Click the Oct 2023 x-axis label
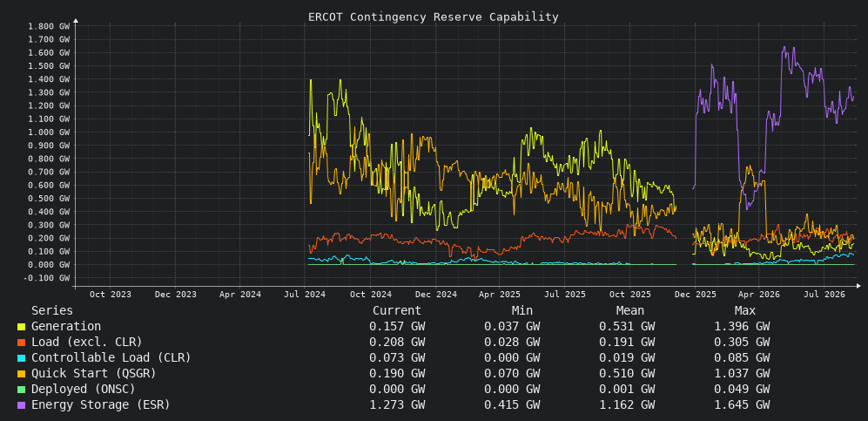868x421 pixels. click(111, 295)
